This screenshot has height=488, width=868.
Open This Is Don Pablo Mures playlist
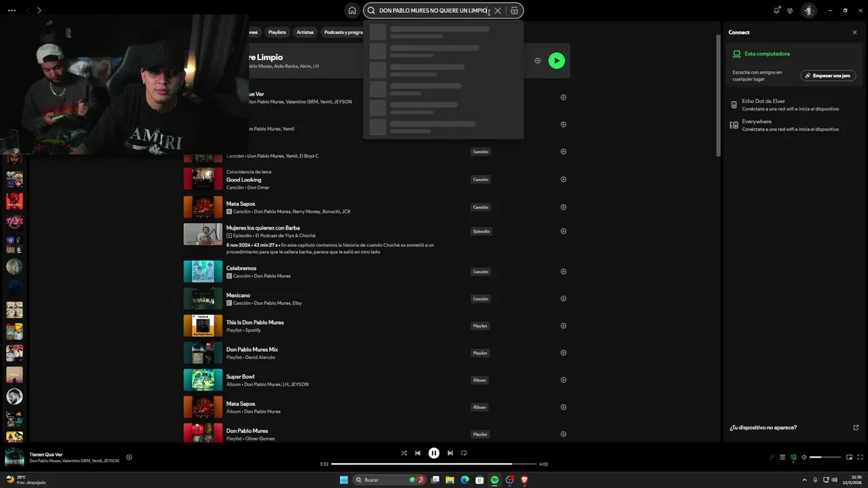(255, 322)
